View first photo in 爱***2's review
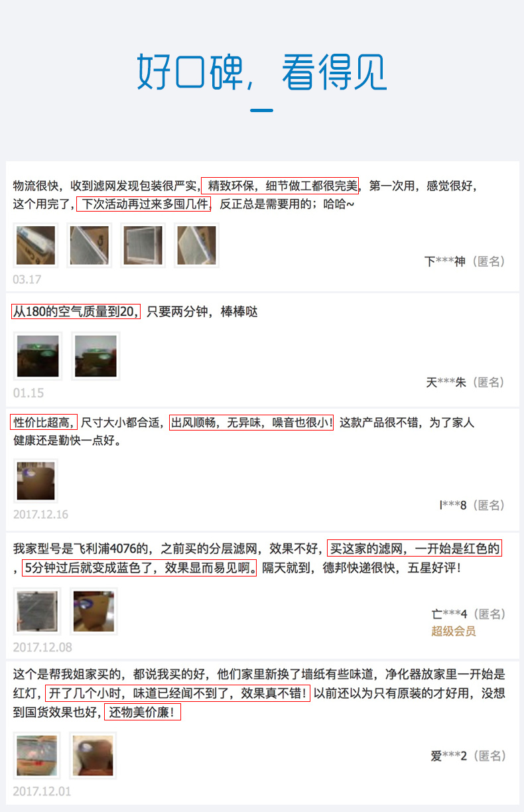 point(37,756)
